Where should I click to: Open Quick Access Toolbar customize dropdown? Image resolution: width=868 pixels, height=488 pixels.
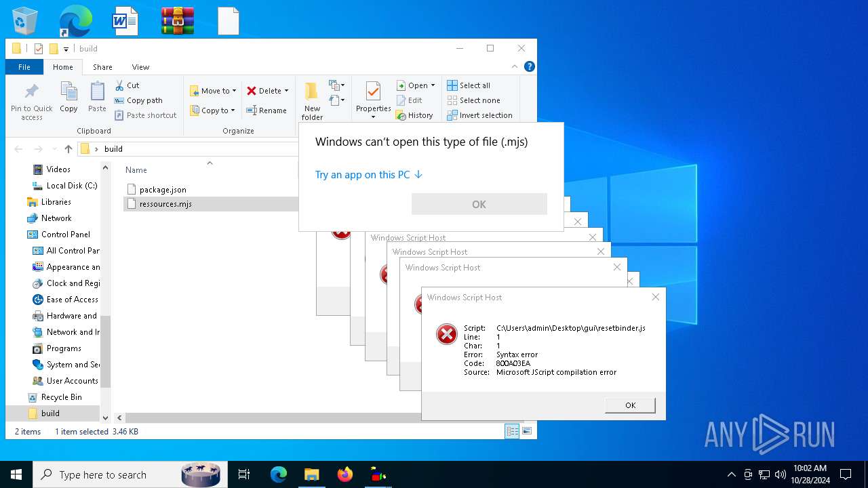[66, 49]
